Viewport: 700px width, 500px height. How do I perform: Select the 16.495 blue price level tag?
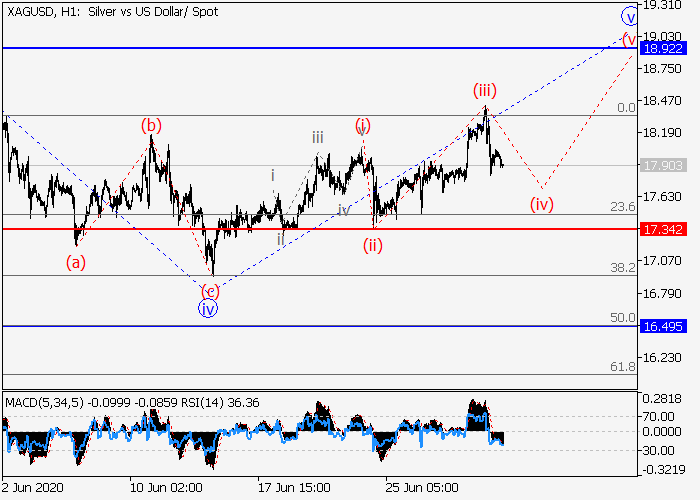661,326
